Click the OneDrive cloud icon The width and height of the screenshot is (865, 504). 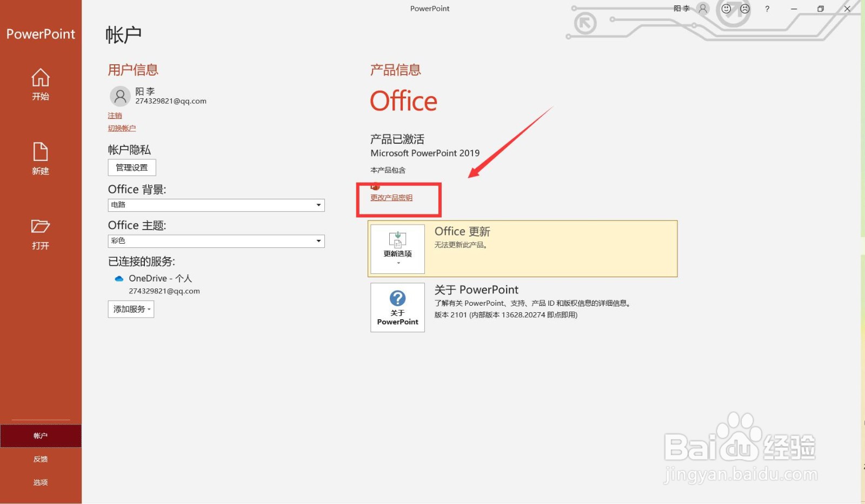click(119, 279)
